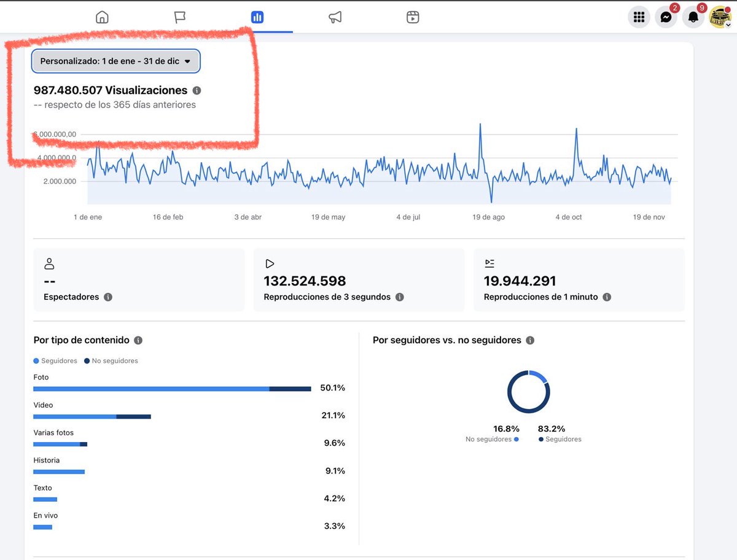
Task: Click info icon beside Reproducciones de 3 segundos
Action: (x=400, y=297)
